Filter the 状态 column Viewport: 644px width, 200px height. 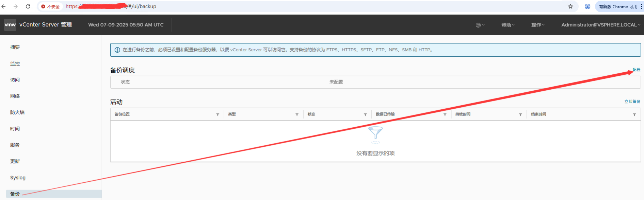point(365,114)
